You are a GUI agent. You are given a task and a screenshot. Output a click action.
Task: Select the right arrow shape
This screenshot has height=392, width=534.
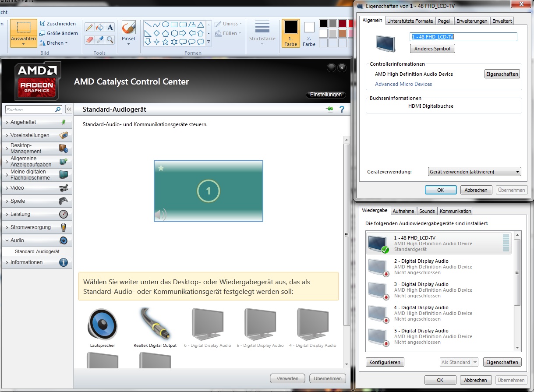click(183, 33)
